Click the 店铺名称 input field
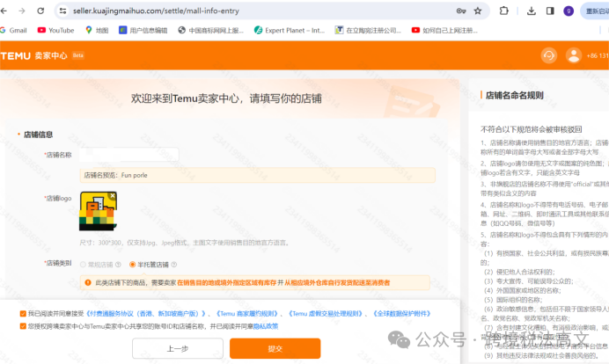This screenshot has width=609, height=364. 129,155
